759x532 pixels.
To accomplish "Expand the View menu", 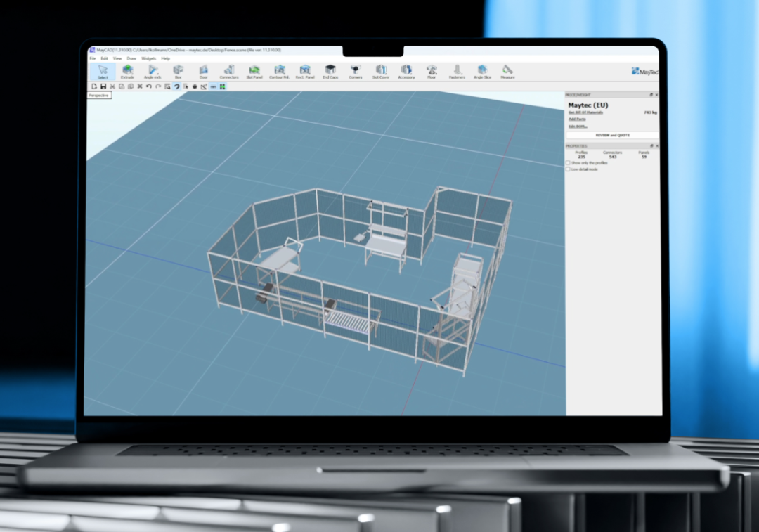I will 117,58.
